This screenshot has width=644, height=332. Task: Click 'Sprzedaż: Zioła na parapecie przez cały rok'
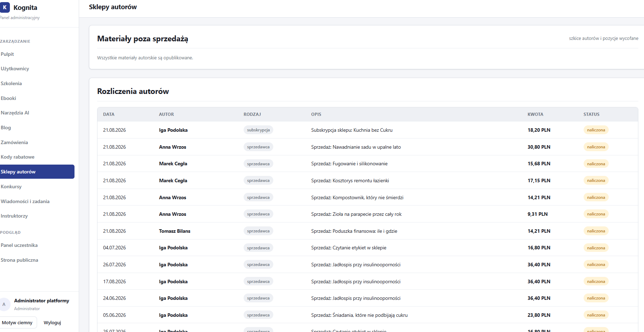[356, 214]
